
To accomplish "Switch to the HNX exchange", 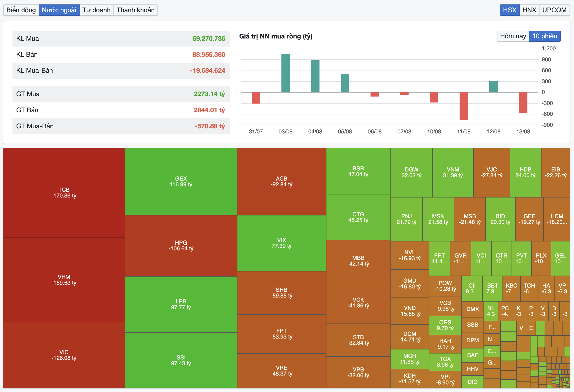I will point(529,10).
